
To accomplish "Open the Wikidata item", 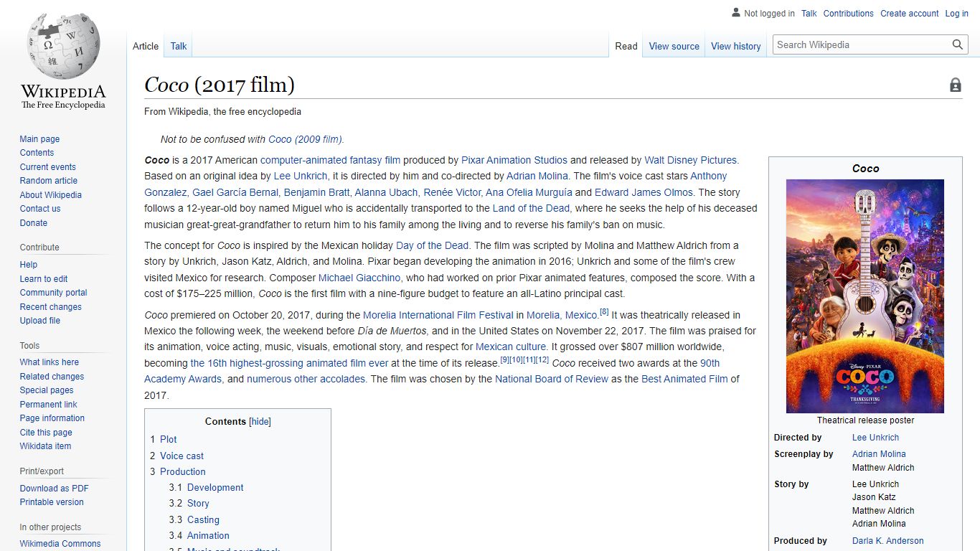I will (45, 446).
